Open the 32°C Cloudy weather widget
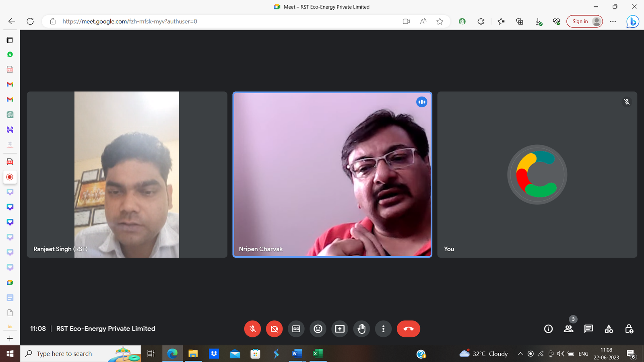This screenshot has width=644, height=362. click(x=483, y=354)
